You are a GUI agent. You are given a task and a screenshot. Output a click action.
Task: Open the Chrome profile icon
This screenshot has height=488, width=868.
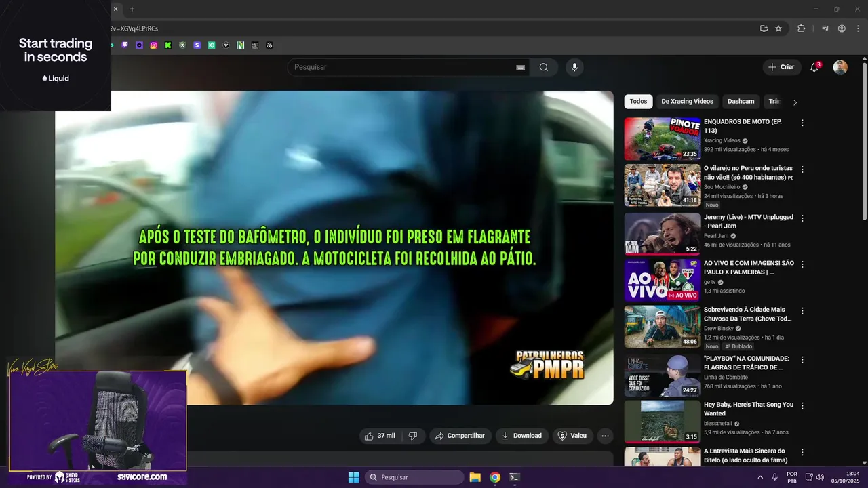[842, 28]
